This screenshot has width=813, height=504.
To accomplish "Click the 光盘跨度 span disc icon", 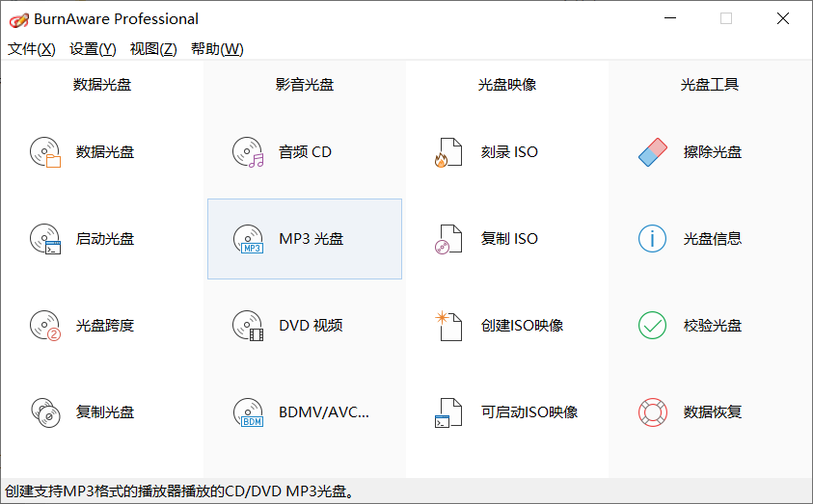I will (x=45, y=326).
